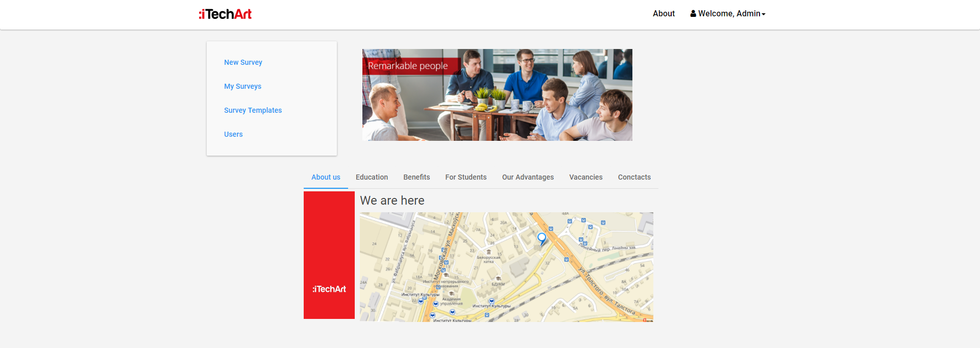Switch to the Education tab
The height and width of the screenshot is (348, 980).
[372, 177]
